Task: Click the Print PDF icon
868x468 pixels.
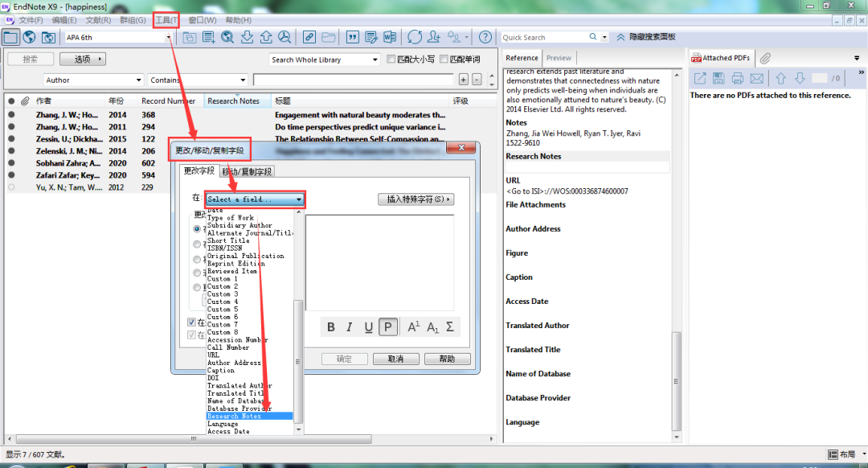Action: click(737, 78)
